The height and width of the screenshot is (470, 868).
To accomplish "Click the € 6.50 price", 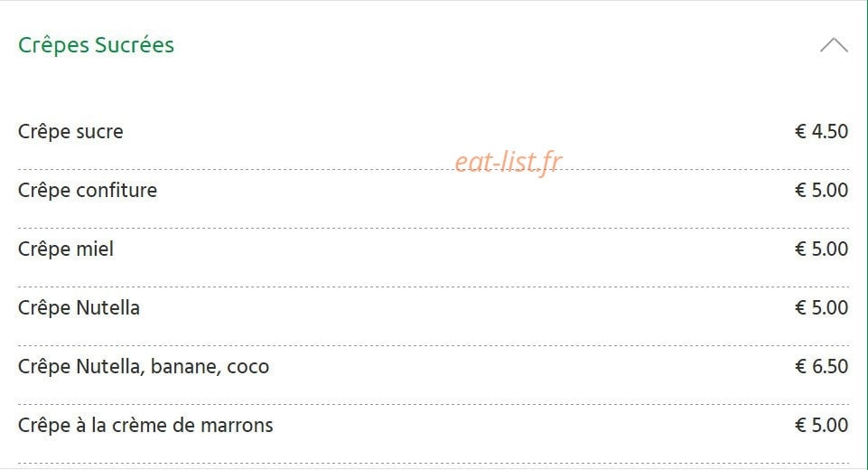I will (x=822, y=366).
